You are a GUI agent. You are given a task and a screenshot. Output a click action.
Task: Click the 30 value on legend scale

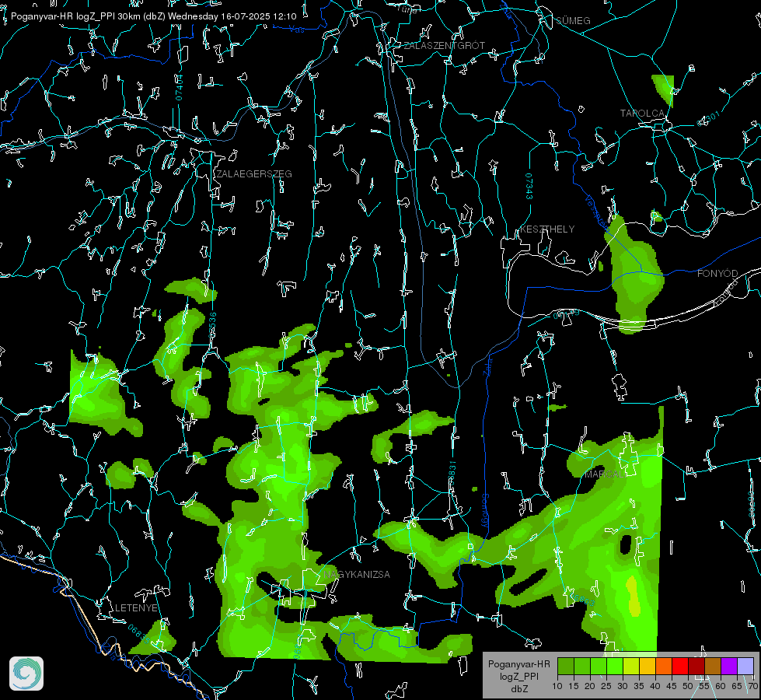(x=623, y=687)
